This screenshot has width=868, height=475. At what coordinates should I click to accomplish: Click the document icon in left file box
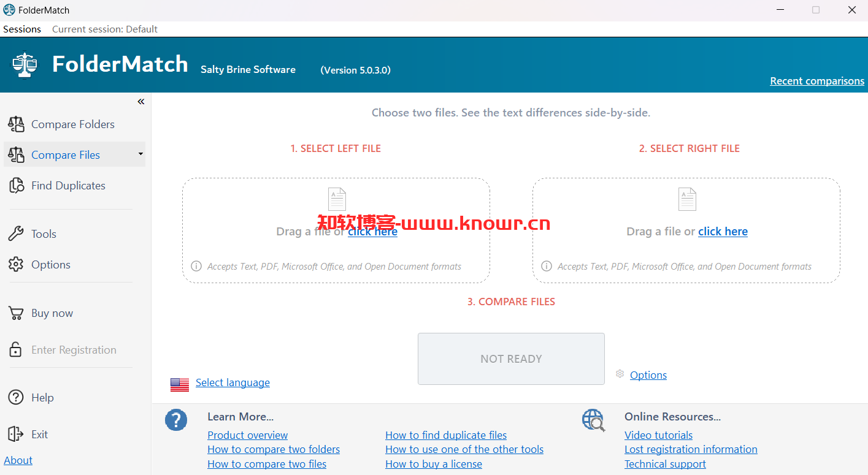click(x=337, y=199)
